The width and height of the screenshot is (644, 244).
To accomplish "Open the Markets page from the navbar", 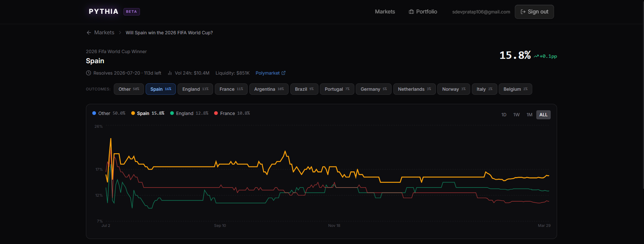I will [385, 12].
